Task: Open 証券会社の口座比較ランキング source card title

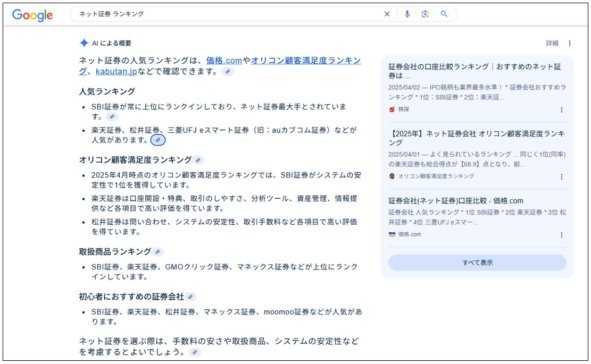Action: tap(475, 71)
